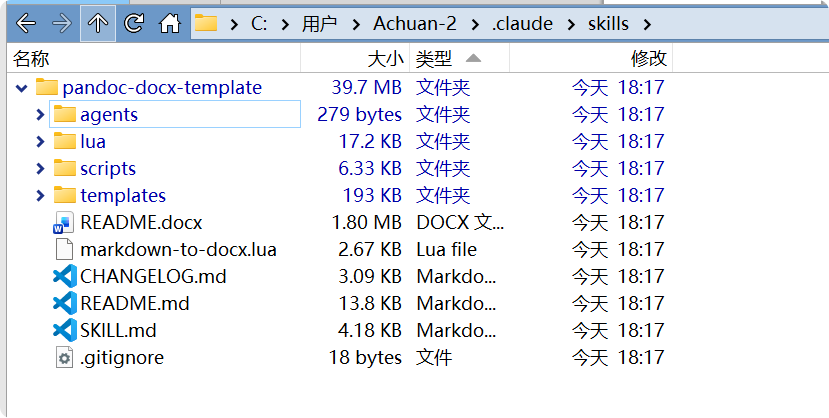Click the agents folder icon
829x418 pixels.
65,114
